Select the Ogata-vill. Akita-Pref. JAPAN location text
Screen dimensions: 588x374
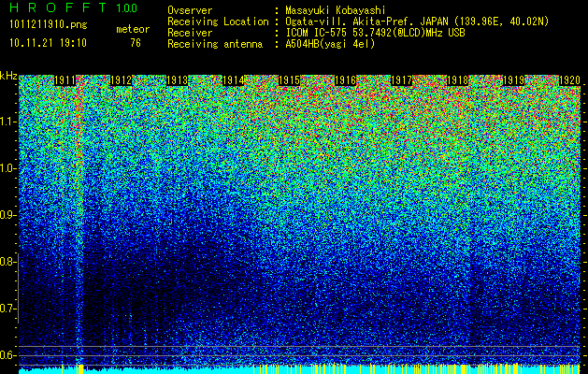coord(417,22)
